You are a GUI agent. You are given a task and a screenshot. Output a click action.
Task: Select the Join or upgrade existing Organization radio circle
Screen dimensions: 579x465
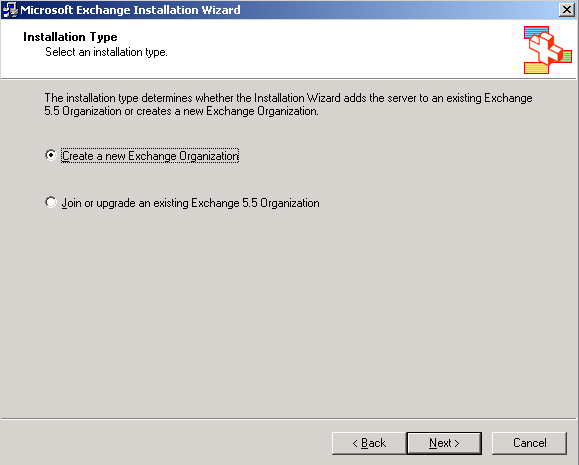point(51,202)
